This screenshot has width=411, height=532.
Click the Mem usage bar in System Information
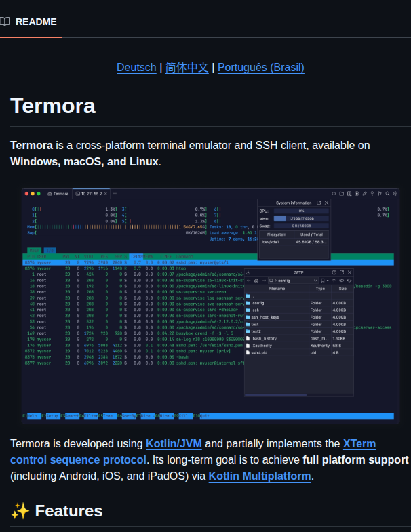pos(301,218)
